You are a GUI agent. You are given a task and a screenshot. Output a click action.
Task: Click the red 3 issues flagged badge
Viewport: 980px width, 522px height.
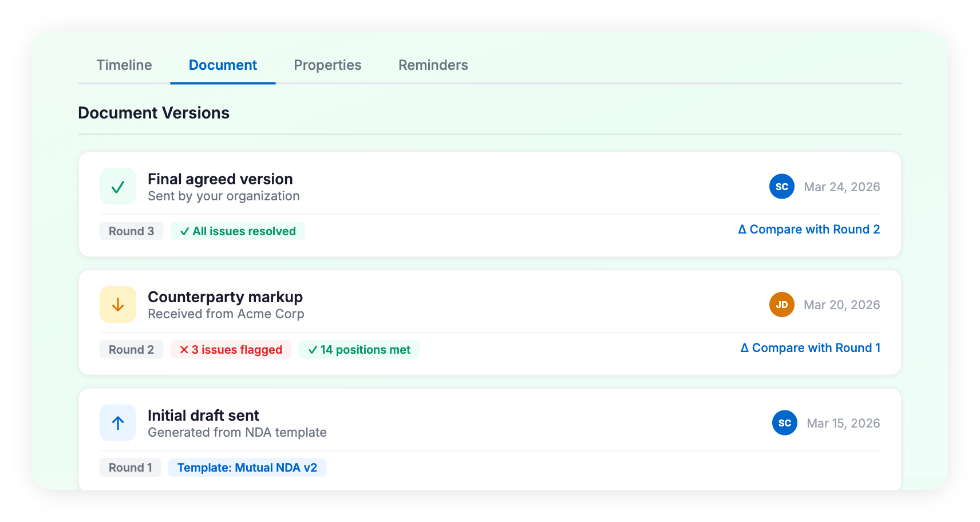231,350
